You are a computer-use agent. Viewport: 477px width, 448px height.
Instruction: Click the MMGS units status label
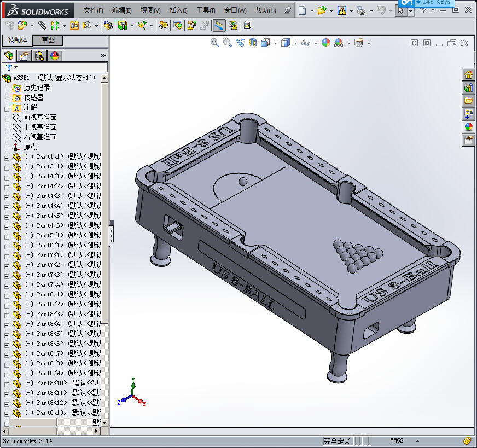pyautogui.click(x=397, y=440)
